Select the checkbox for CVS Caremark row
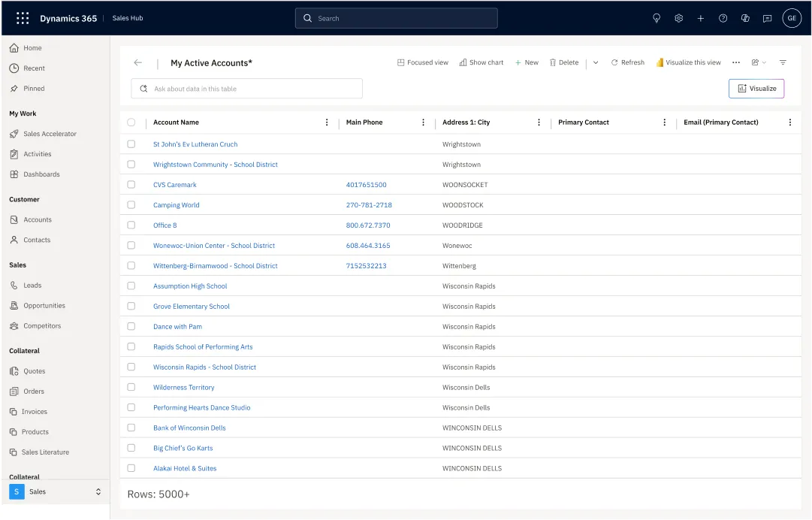The image size is (812, 520). tap(131, 184)
